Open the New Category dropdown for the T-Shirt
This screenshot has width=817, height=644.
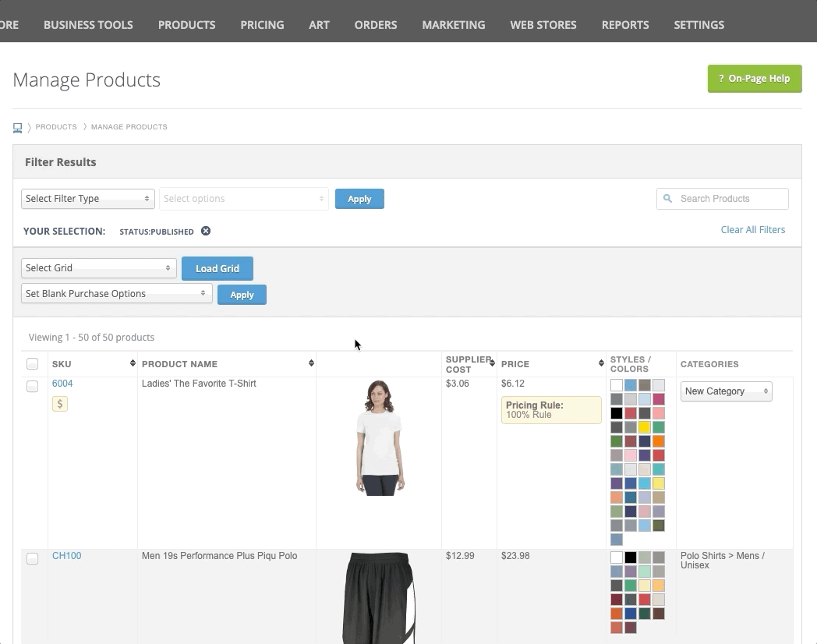click(726, 391)
